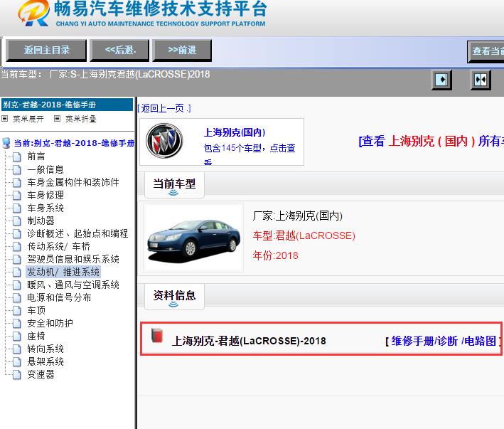504x429 pixels.
Task: Open the 悬架系统 tree item
Action: click(x=45, y=362)
